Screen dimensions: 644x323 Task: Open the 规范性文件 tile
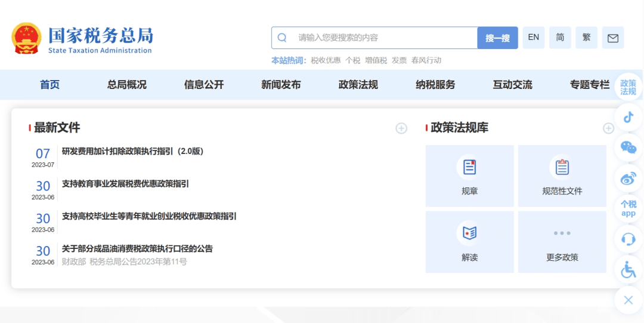click(x=562, y=176)
